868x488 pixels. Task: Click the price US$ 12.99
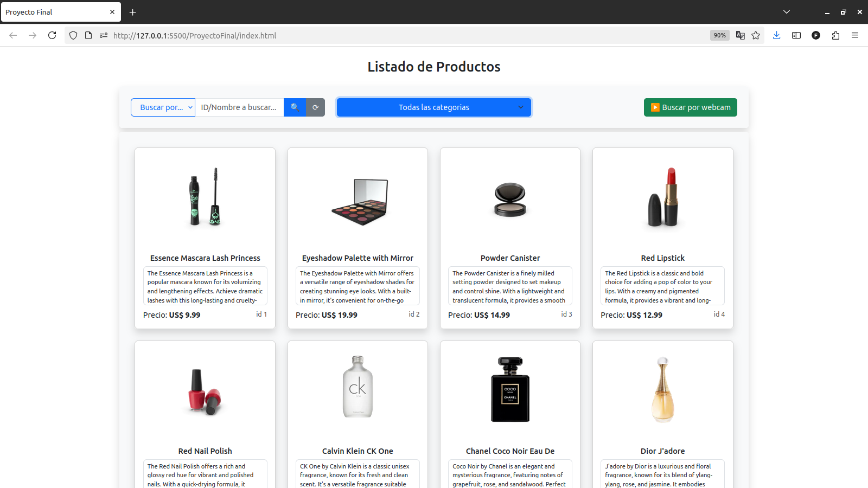(644, 315)
